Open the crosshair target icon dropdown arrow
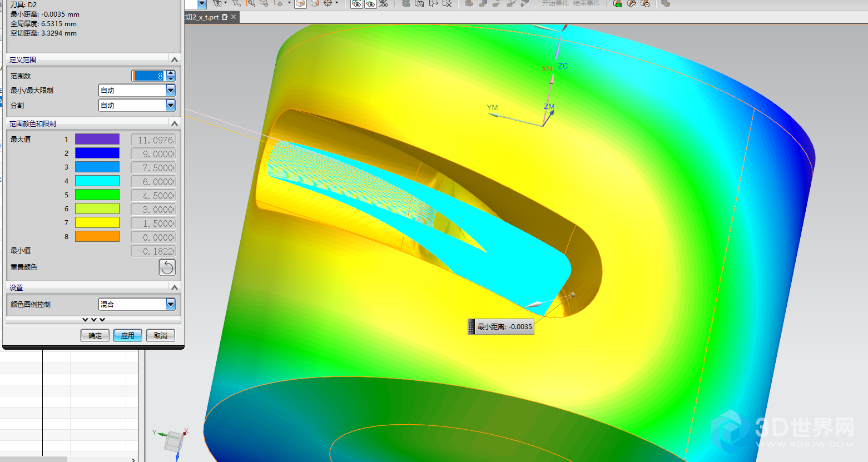Image resolution: width=868 pixels, height=462 pixels. 336,3
